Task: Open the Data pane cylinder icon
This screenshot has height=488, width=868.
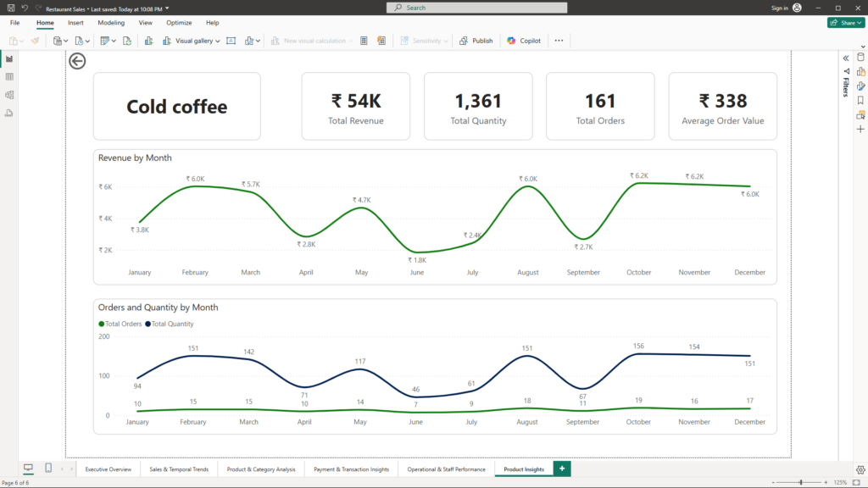Action: pos(860,58)
